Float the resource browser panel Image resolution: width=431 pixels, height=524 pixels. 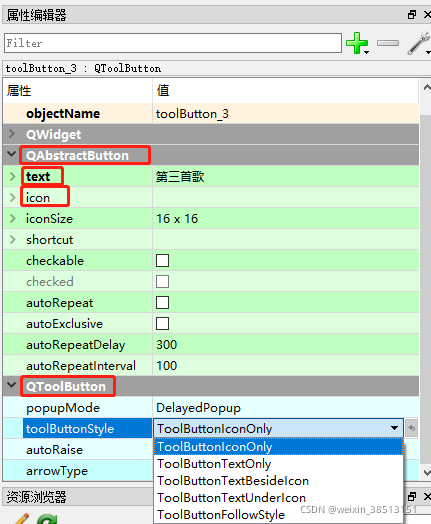click(x=412, y=497)
